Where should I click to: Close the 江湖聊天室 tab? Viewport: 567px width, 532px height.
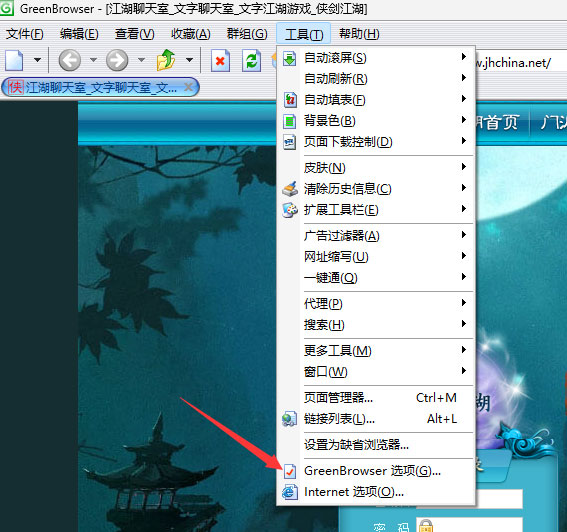[x=188, y=87]
